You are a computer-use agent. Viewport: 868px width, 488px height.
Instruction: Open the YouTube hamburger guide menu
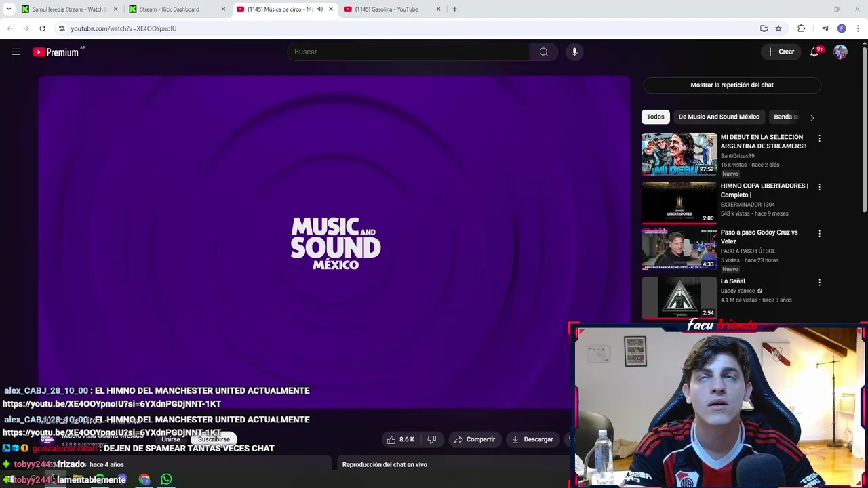pyautogui.click(x=16, y=52)
